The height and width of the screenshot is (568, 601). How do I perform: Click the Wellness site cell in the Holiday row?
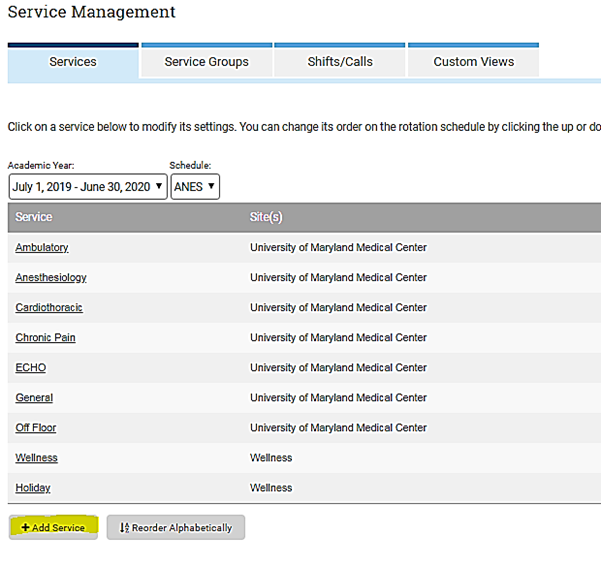pyautogui.click(x=271, y=488)
